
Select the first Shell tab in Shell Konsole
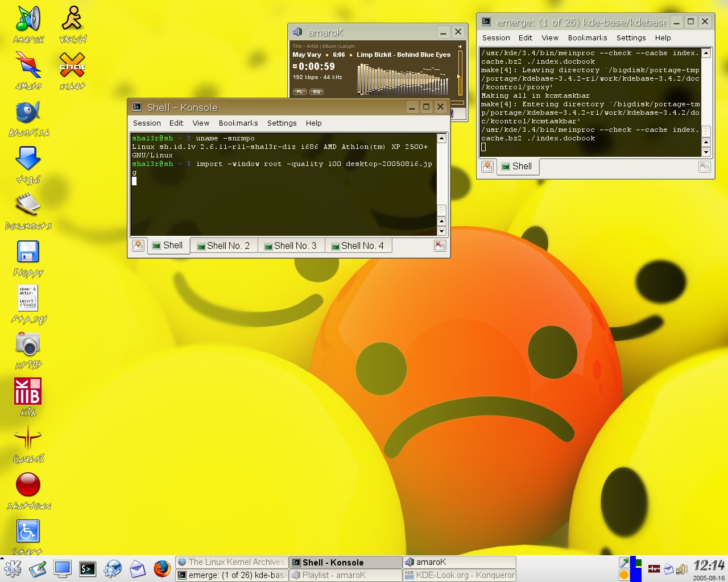[168, 246]
